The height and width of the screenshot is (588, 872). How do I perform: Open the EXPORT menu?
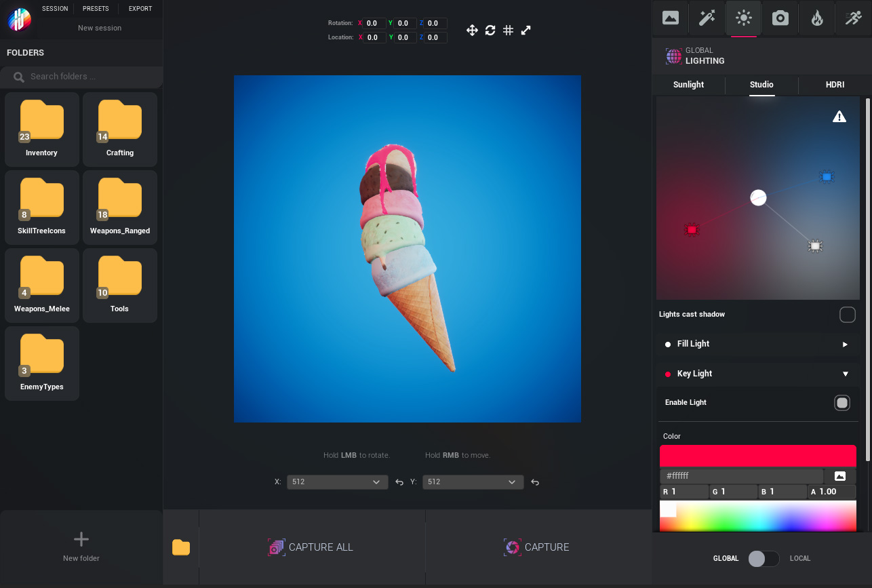140,9
